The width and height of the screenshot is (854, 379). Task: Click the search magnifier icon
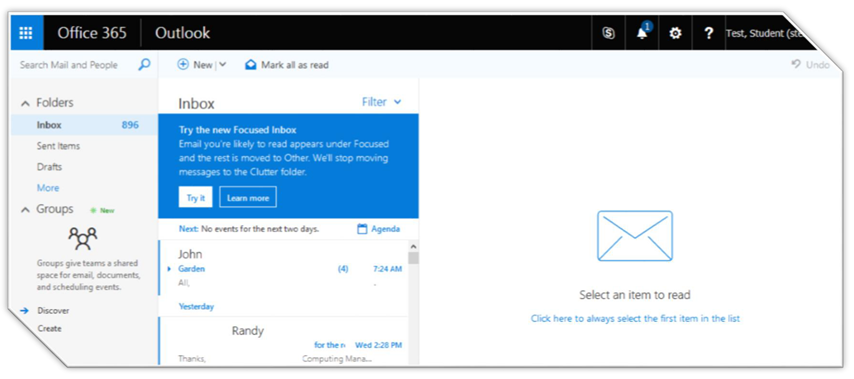144,65
